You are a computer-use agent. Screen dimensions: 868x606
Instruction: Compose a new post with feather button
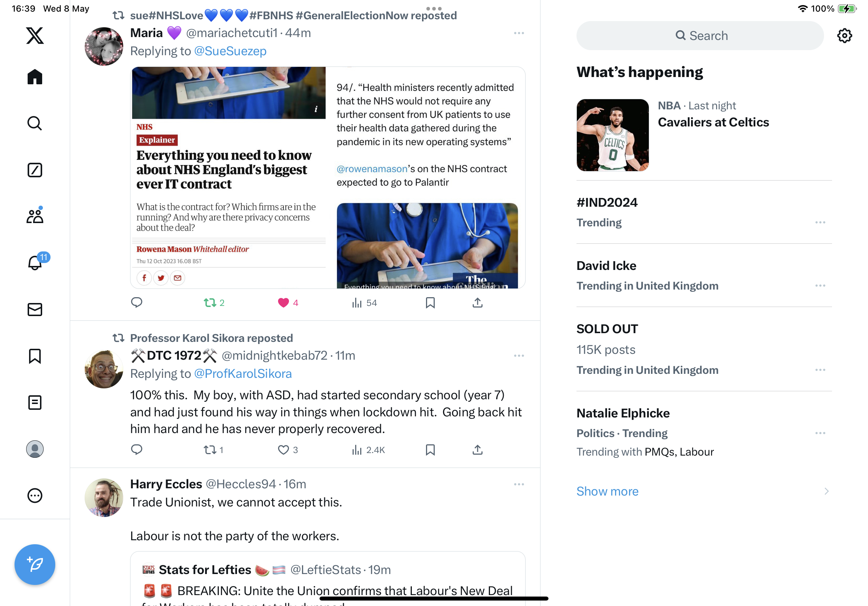pyautogui.click(x=35, y=564)
